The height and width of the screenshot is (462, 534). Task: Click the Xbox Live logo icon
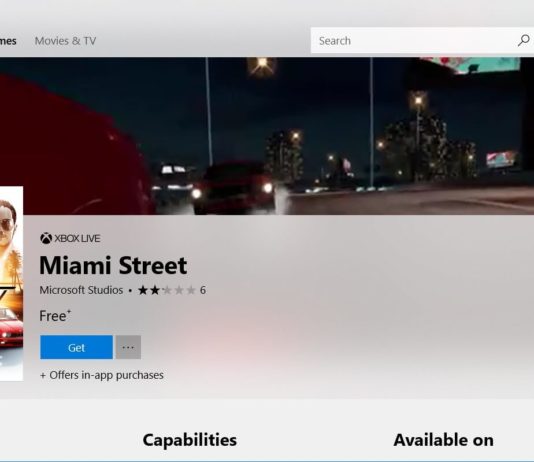(46, 238)
